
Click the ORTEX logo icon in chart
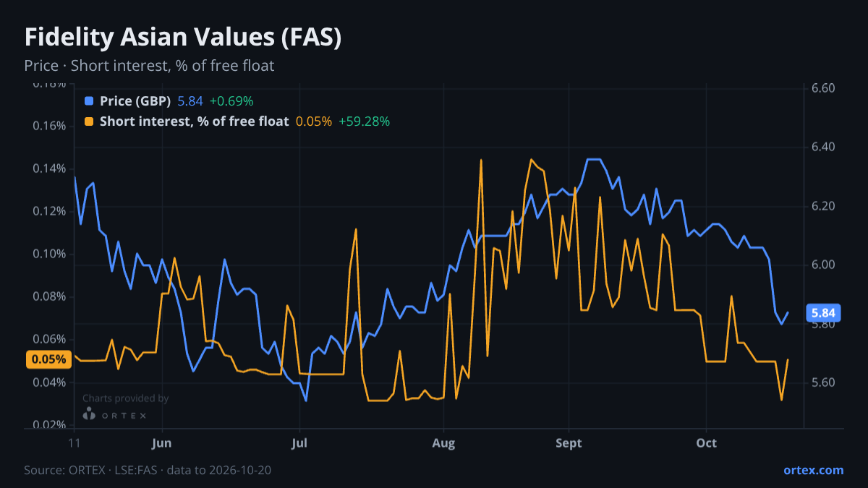point(89,414)
